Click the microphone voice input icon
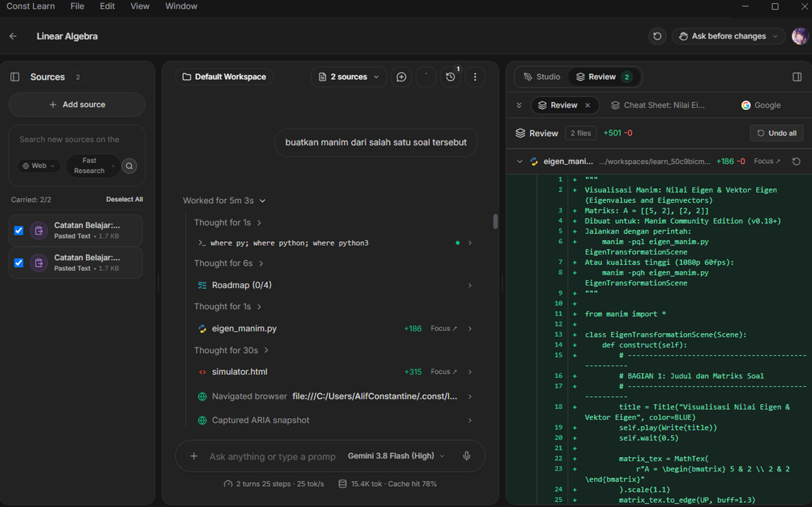The height and width of the screenshot is (507, 812). tap(467, 456)
